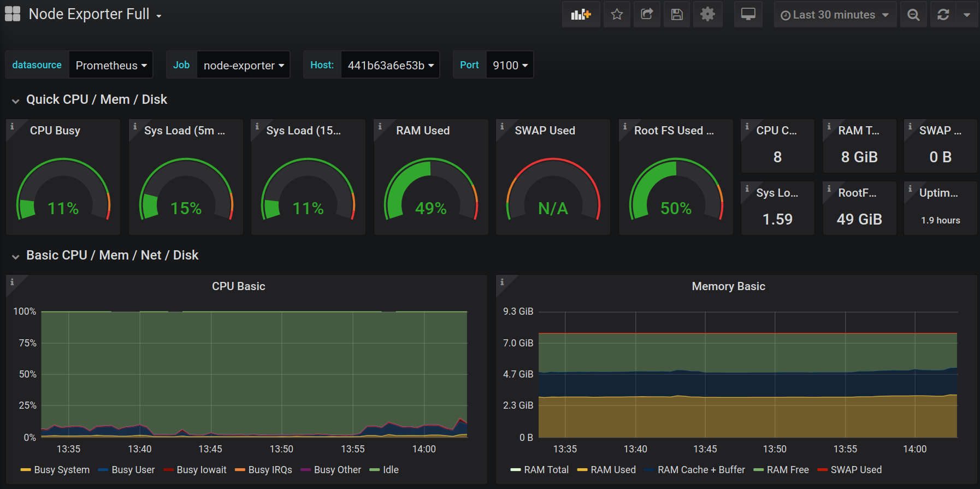Click the Port variable label
This screenshot has width=980, height=489.
[x=469, y=65]
